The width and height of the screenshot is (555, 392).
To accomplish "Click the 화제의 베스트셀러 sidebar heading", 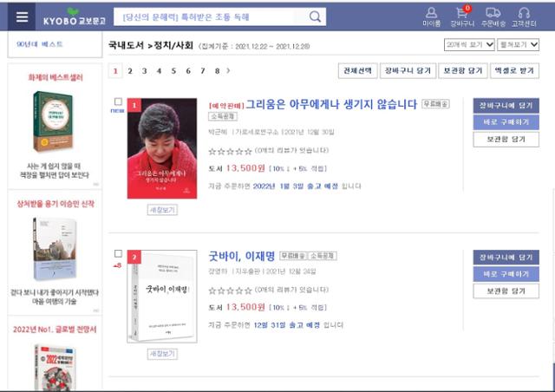I will pos(55,77).
